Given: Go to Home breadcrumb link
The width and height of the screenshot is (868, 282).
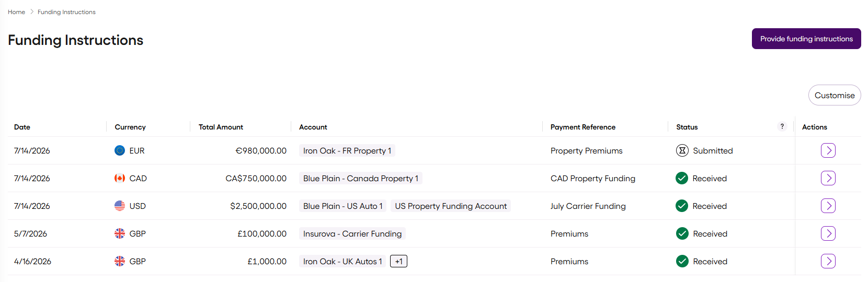Looking at the screenshot, I should [x=16, y=12].
